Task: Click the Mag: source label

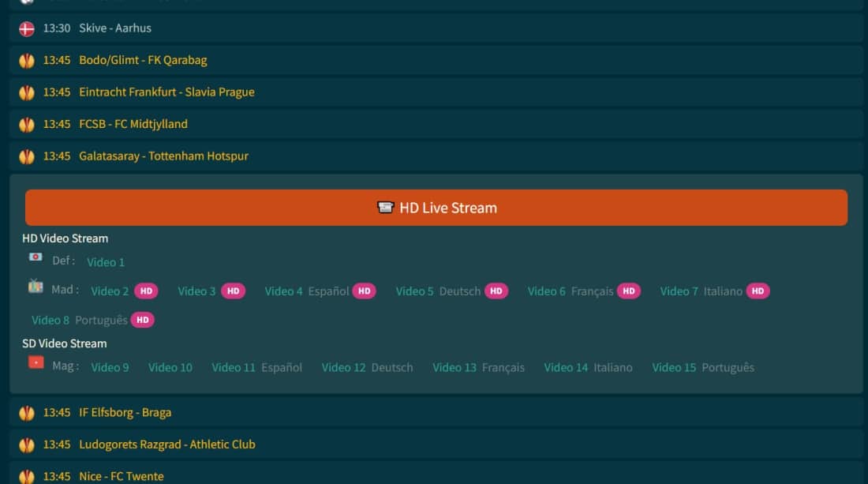Action: click(65, 366)
